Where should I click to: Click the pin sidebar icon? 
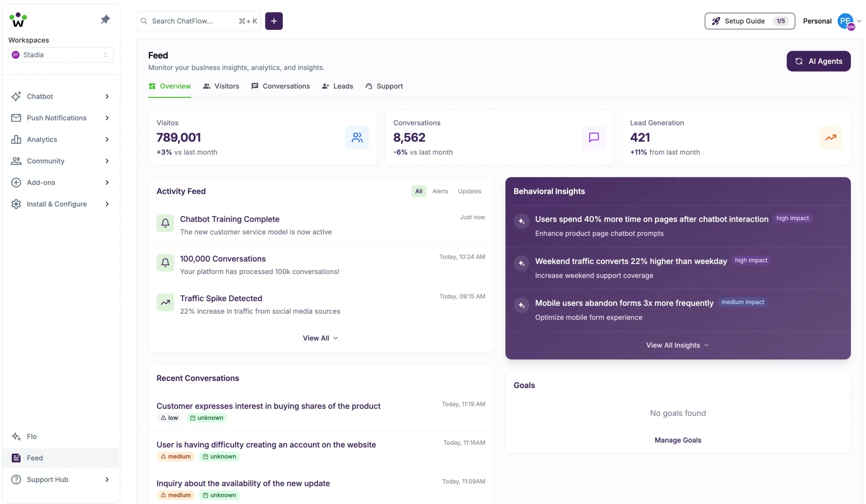pyautogui.click(x=105, y=19)
